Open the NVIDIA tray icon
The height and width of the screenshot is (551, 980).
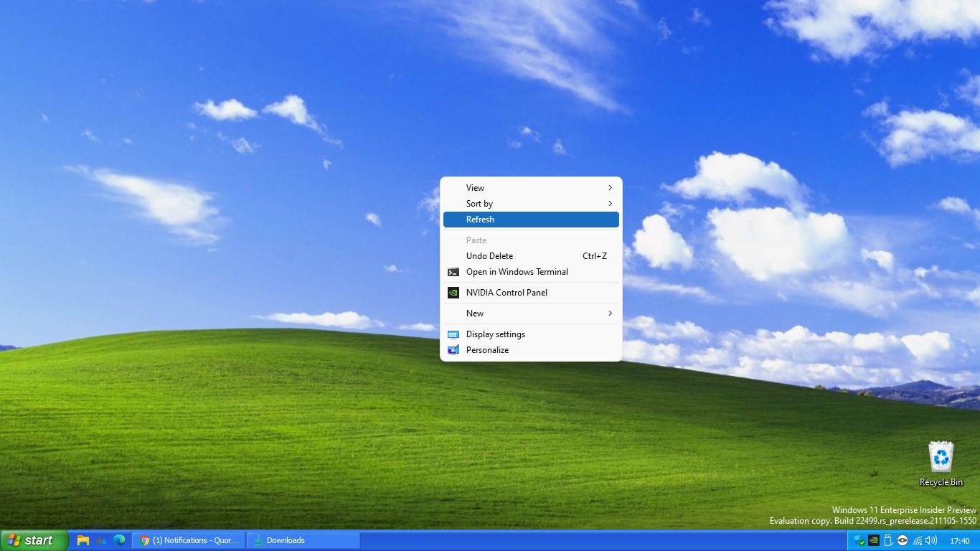(874, 540)
